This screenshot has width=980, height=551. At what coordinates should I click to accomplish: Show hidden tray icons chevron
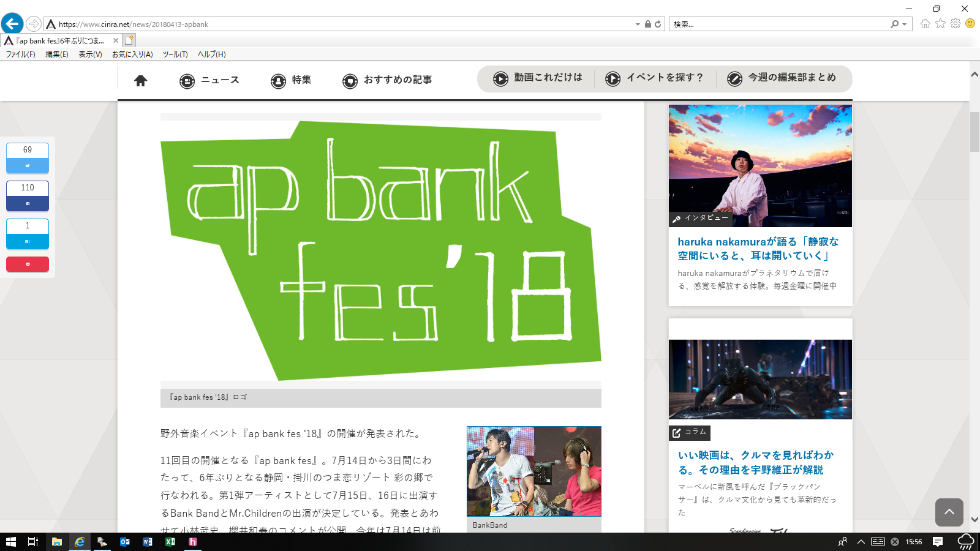[x=861, y=542]
